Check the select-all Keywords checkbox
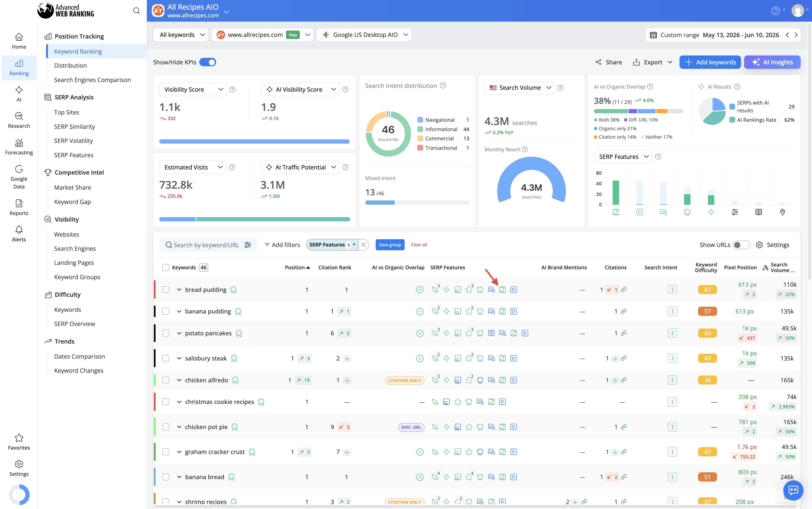The image size is (812, 509). tap(166, 267)
